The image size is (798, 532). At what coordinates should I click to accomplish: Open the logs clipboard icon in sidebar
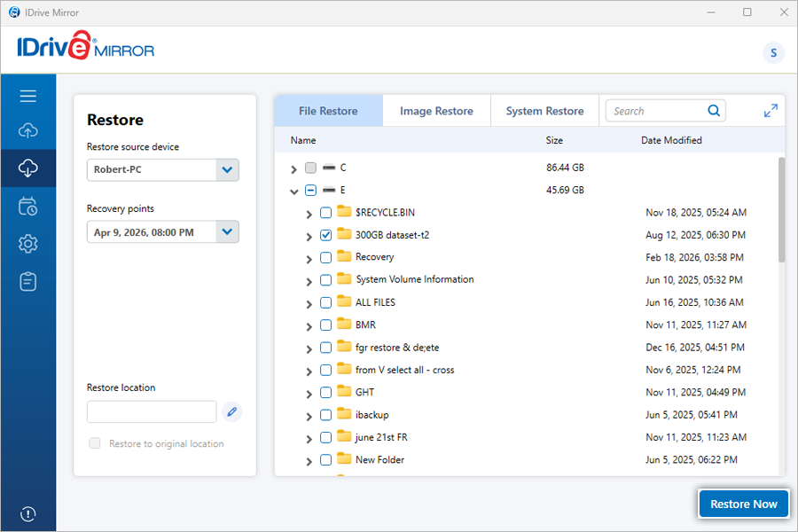(27, 281)
